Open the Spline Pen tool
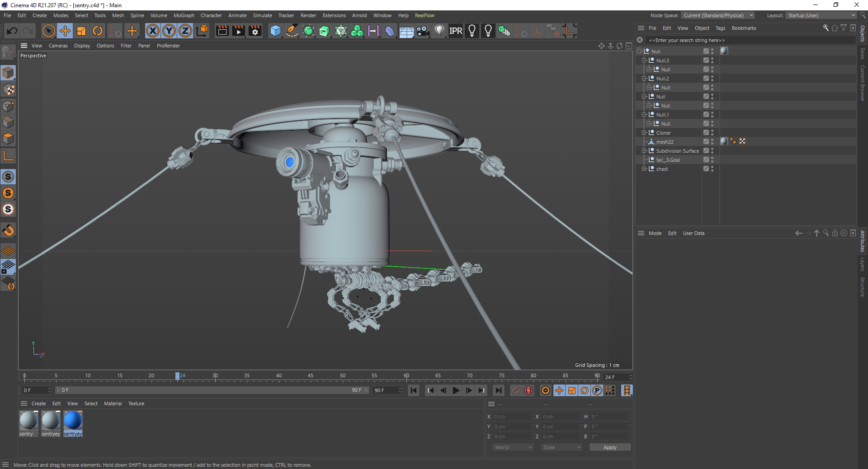This screenshot has width=868, height=469. click(292, 31)
